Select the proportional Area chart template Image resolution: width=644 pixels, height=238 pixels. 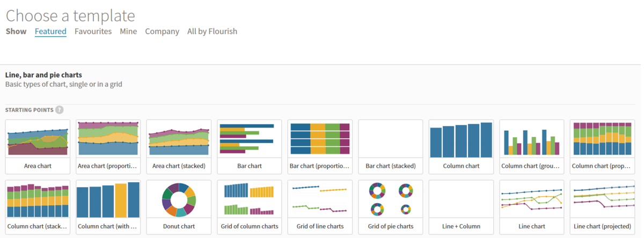[x=108, y=146]
